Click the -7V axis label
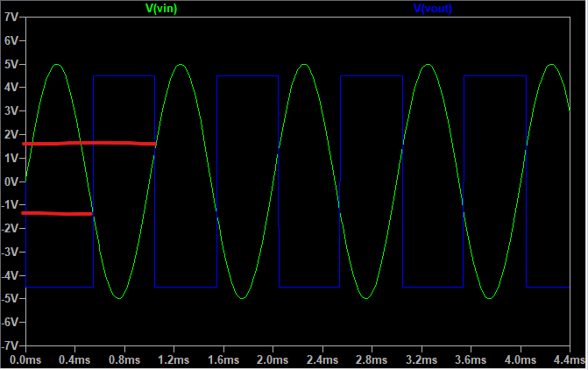This screenshot has height=370, width=588. tap(10, 345)
